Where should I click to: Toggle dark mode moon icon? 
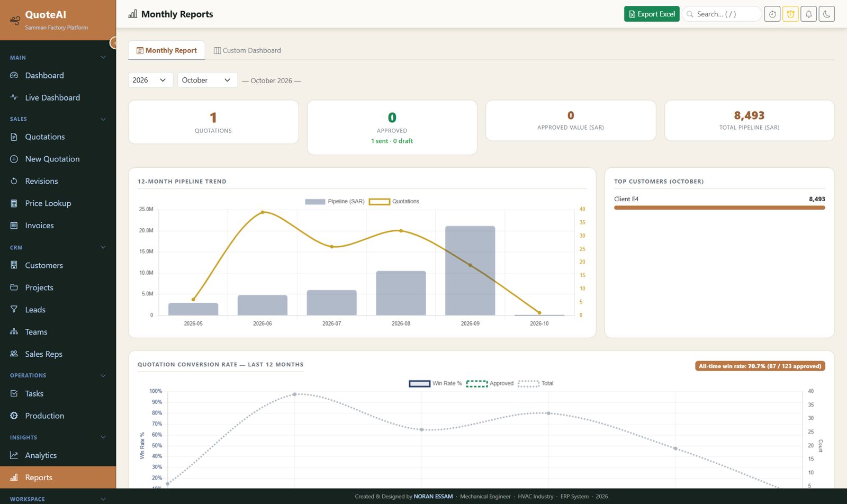[827, 14]
